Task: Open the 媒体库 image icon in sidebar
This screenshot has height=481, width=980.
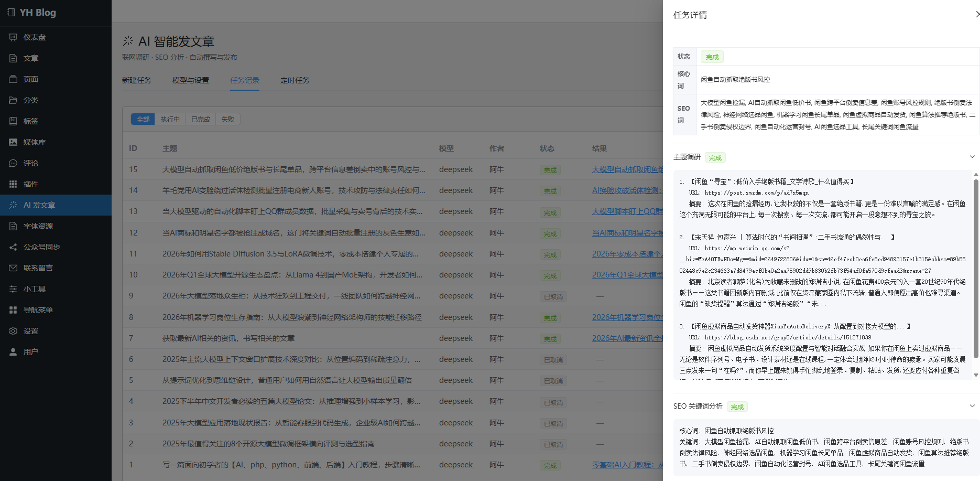Action: pos(13,142)
